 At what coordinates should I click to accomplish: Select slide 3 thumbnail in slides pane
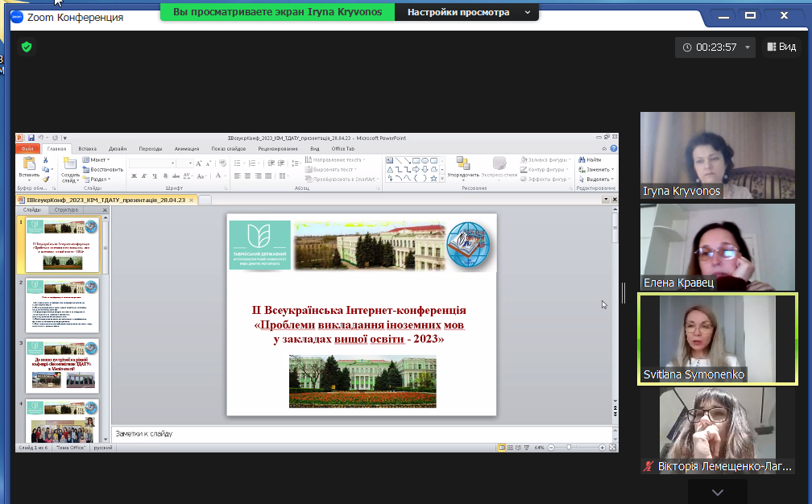62,366
